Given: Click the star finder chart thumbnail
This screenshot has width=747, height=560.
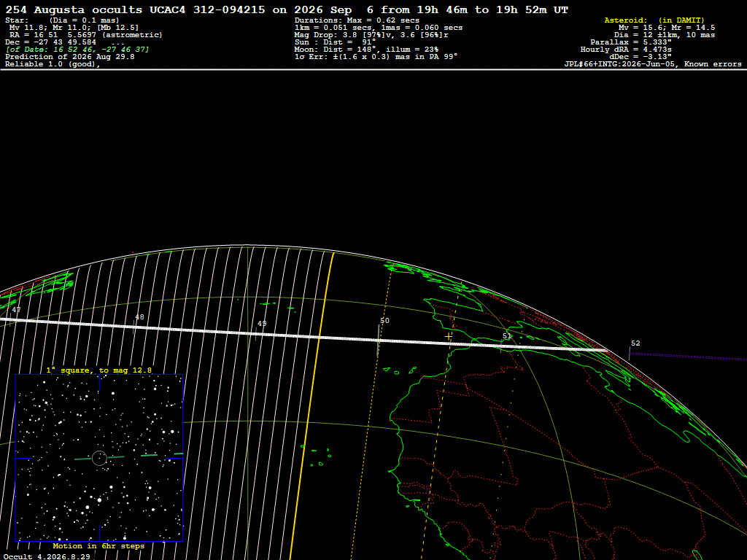Looking at the screenshot, I should (99, 458).
